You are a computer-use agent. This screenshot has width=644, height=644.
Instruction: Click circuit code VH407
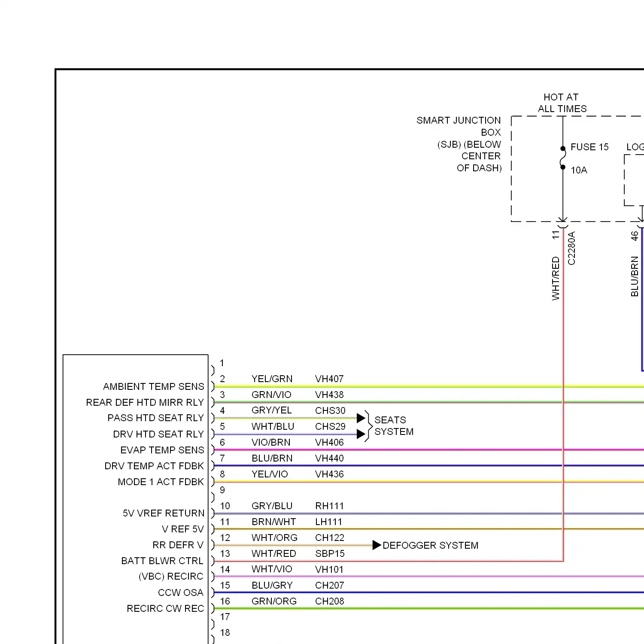click(329, 379)
